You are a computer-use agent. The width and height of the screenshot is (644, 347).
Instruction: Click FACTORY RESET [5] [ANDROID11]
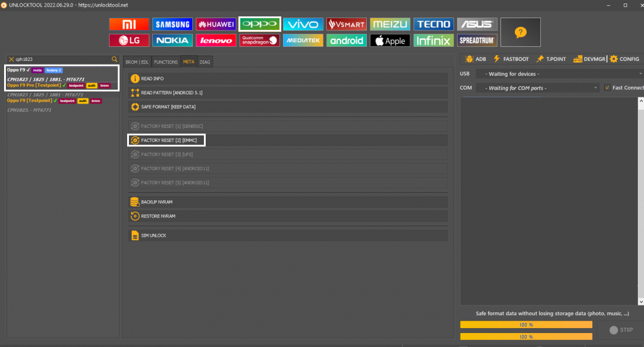coord(288,183)
